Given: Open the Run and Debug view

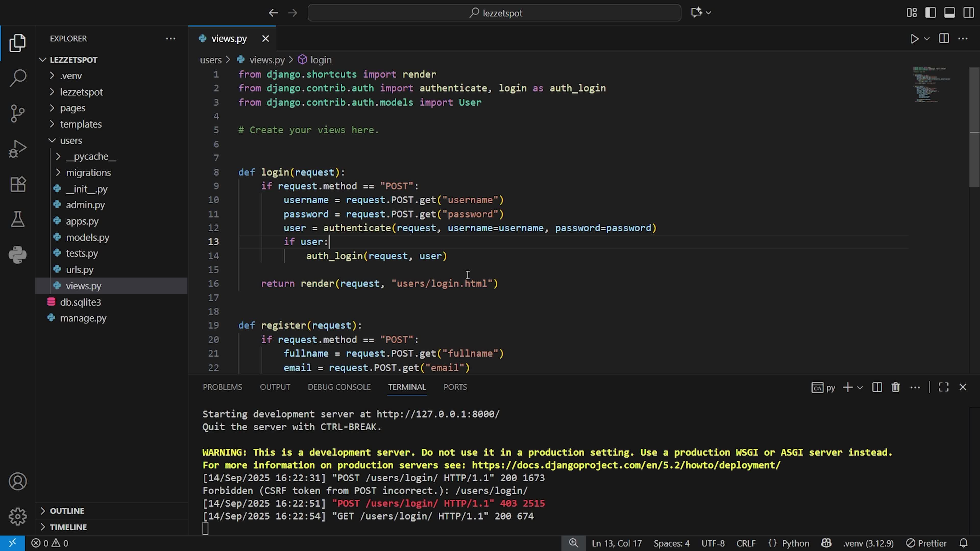Looking at the screenshot, I should click(18, 149).
